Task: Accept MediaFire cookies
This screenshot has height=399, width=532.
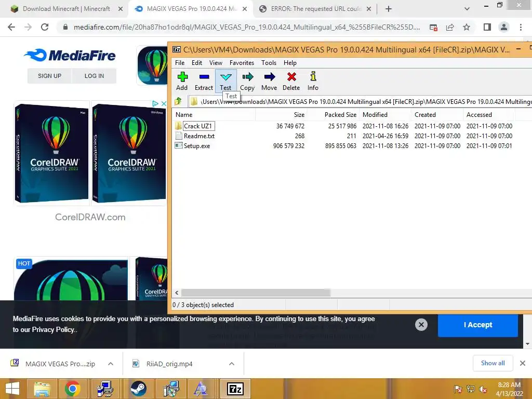Action: [x=478, y=325]
